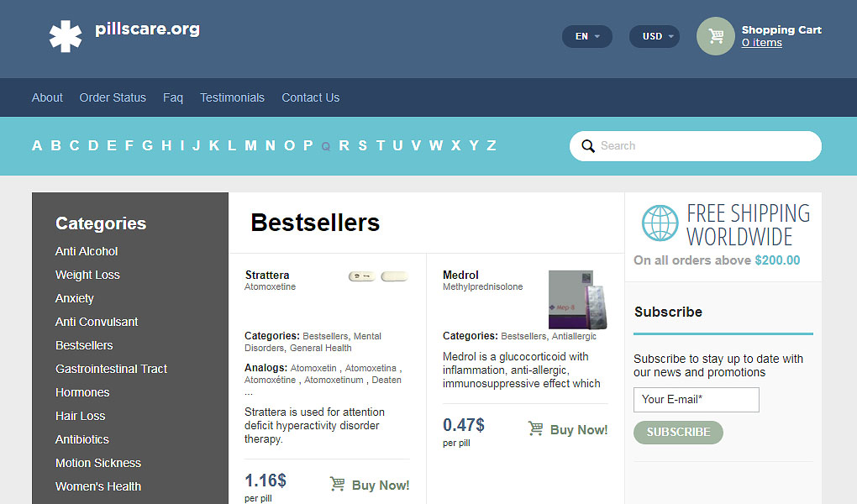The image size is (857, 504).
Task: Select letter M in alphabet index
Action: [251, 146]
